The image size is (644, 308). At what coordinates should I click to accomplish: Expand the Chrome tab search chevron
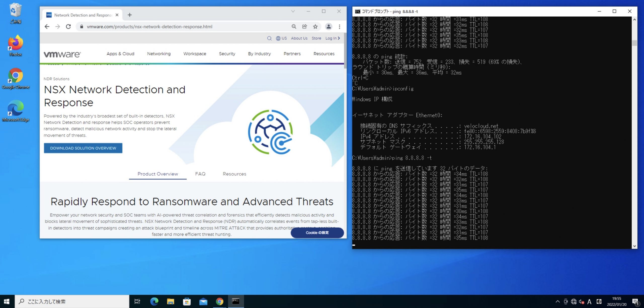pos(293,11)
